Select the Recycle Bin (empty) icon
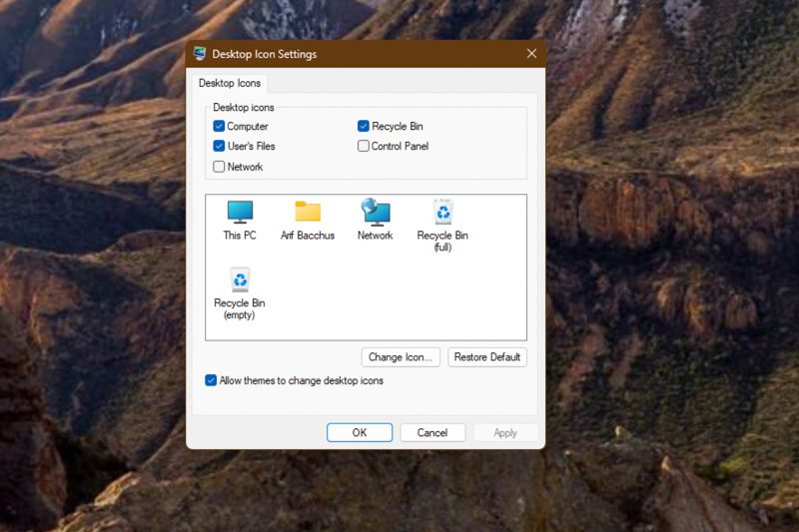Image resolution: width=799 pixels, height=532 pixels. [240, 293]
